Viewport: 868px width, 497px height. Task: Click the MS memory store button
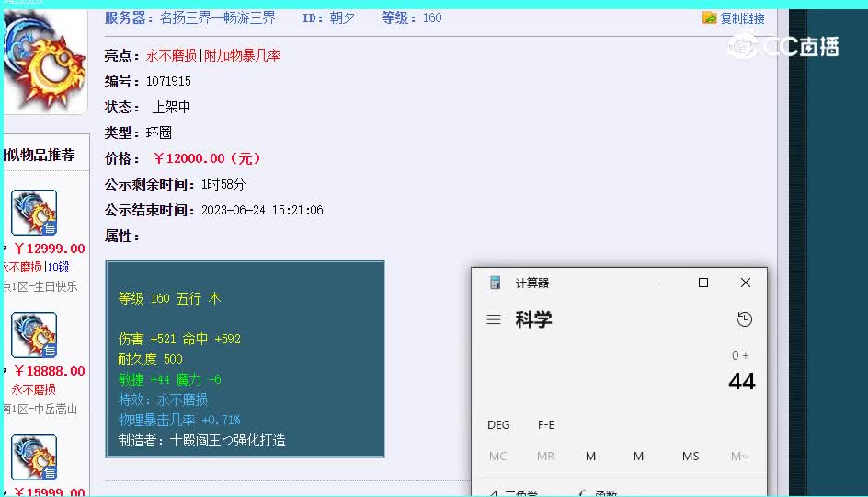691,456
